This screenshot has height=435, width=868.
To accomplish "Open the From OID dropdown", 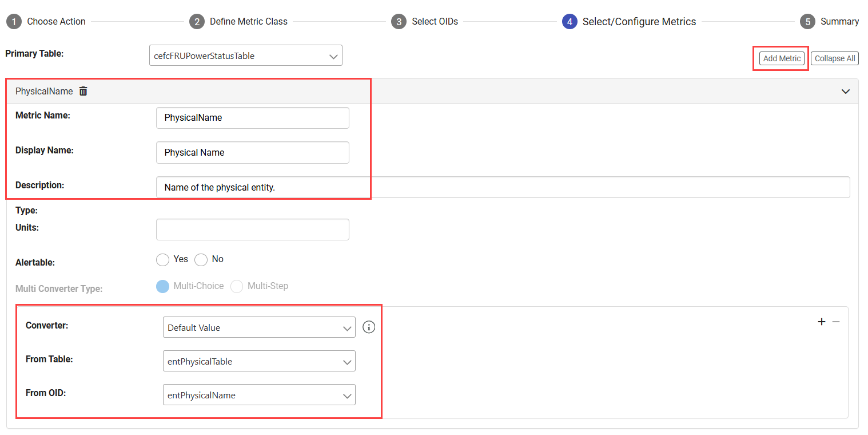I will coord(259,396).
